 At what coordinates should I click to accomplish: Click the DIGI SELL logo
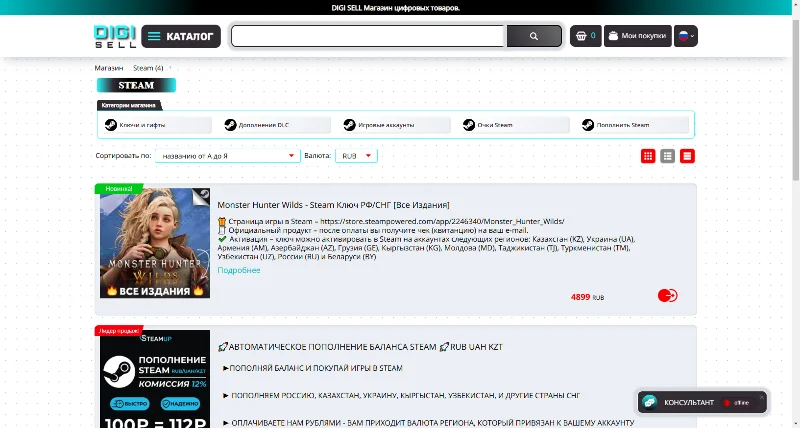tap(115, 36)
